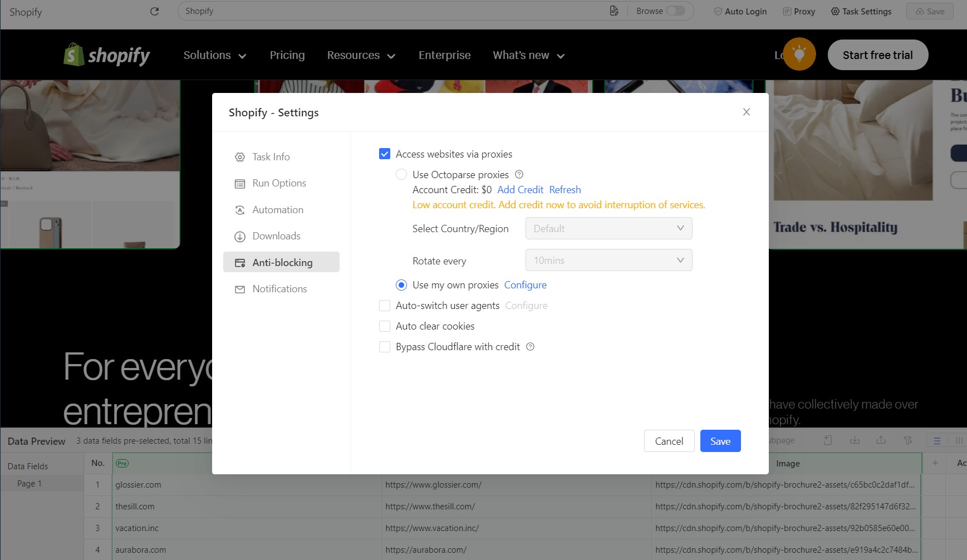Open Enterprise nav link
Screen dimensions: 967x560
coord(445,55)
